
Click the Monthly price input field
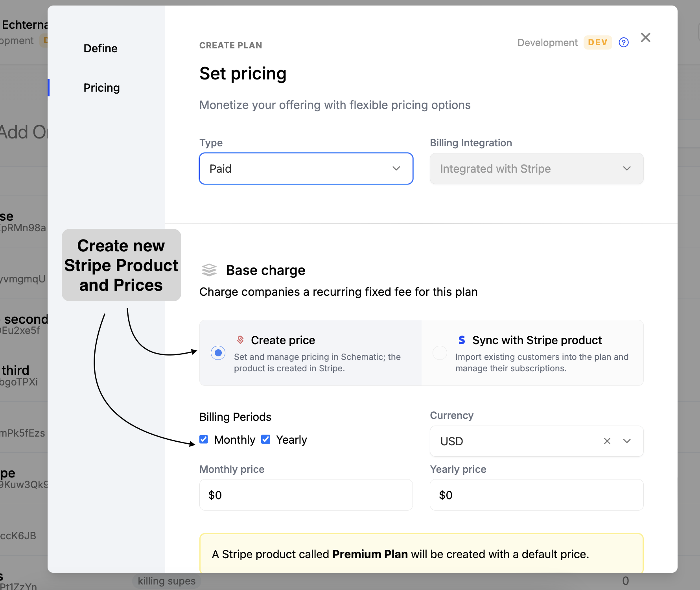pyautogui.click(x=306, y=495)
